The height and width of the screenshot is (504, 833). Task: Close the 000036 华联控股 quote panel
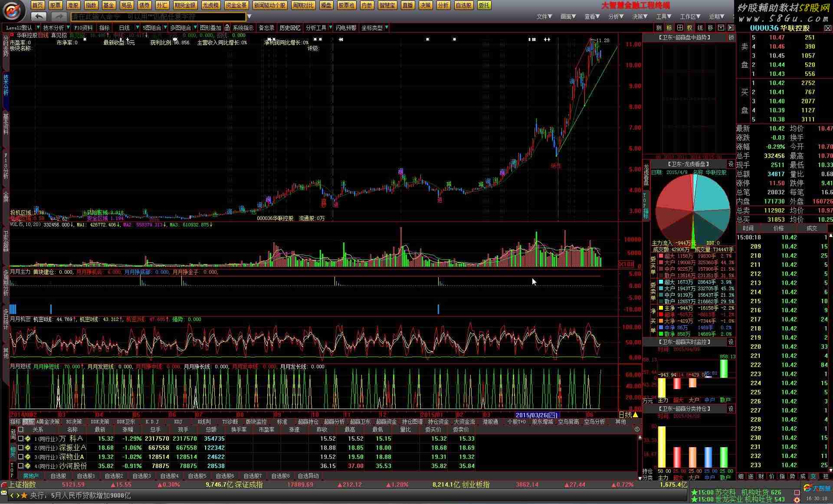pyautogui.click(x=827, y=28)
